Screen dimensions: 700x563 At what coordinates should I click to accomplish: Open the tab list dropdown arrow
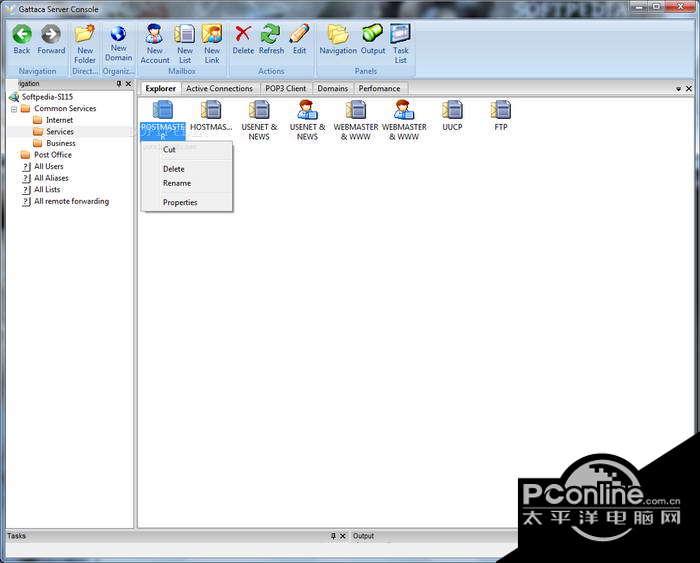679,89
